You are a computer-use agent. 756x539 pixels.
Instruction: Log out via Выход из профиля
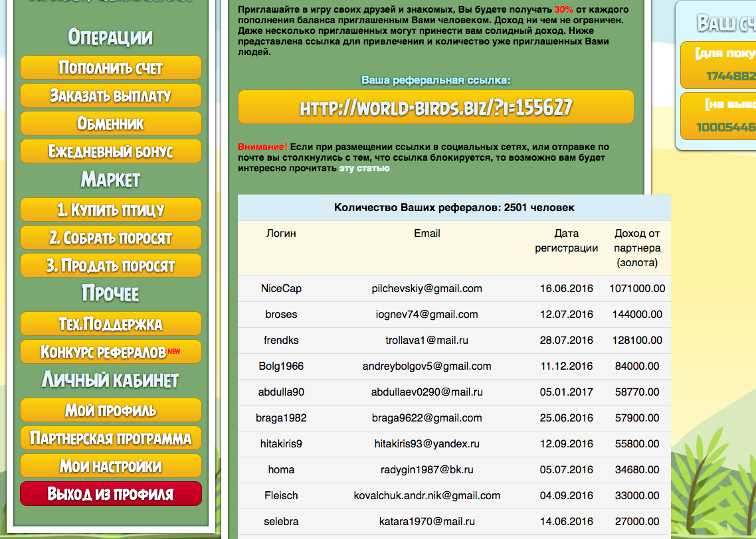111,494
